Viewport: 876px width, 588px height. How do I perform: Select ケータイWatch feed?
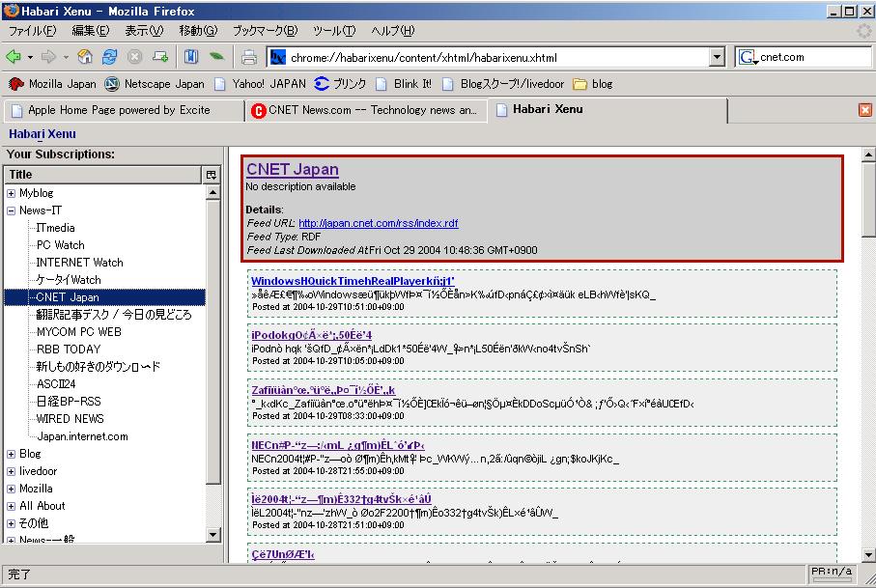pyautogui.click(x=69, y=280)
